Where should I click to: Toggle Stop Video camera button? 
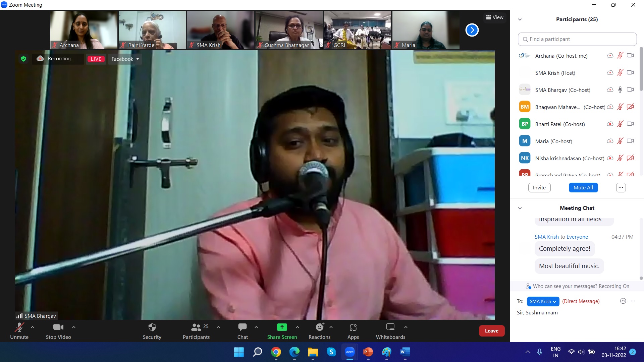point(58,327)
